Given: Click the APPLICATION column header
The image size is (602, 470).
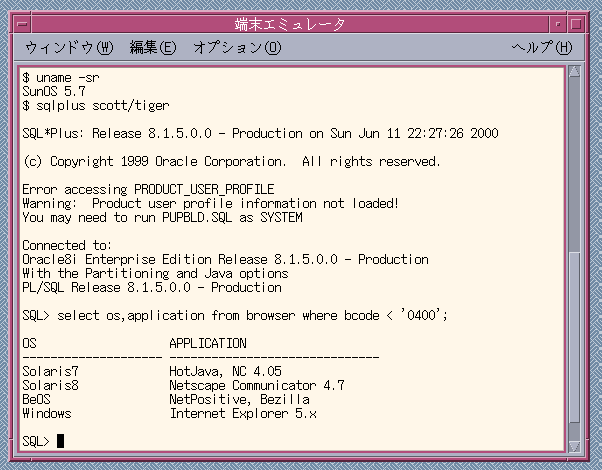Looking at the screenshot, I should coord(208,343).
